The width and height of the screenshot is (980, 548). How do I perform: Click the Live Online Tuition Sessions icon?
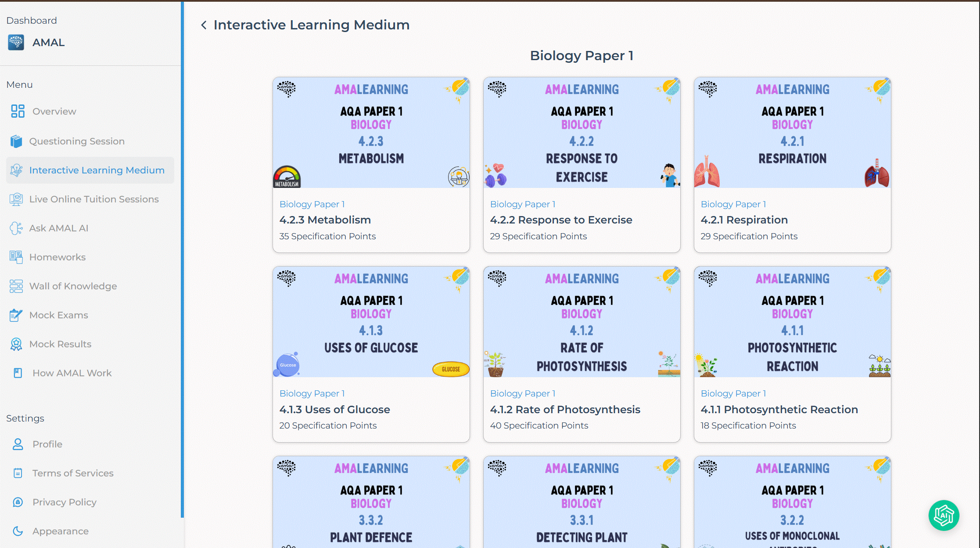pos(16,199)
